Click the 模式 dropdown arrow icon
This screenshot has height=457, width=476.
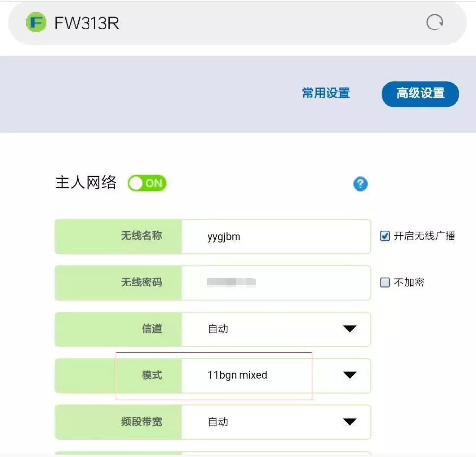[x=350, y=375]
